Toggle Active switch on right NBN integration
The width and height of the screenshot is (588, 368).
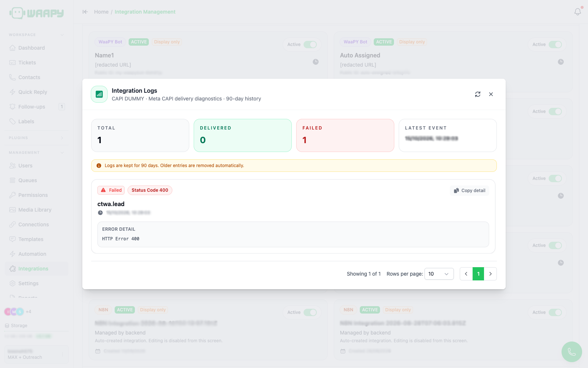point(555,312)
